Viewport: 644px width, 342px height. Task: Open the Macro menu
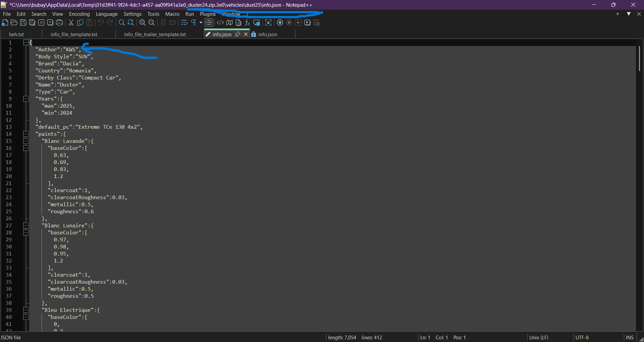(x=172, y=14)
